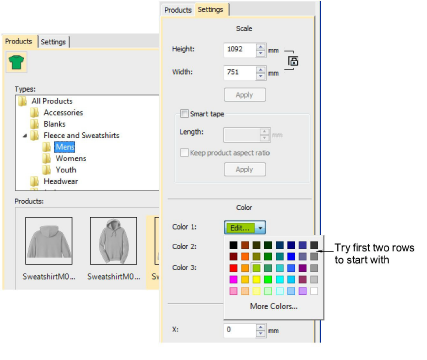Increase the Height value with up arrow
The image size is (427, 360).
click(x=261, y=47)
